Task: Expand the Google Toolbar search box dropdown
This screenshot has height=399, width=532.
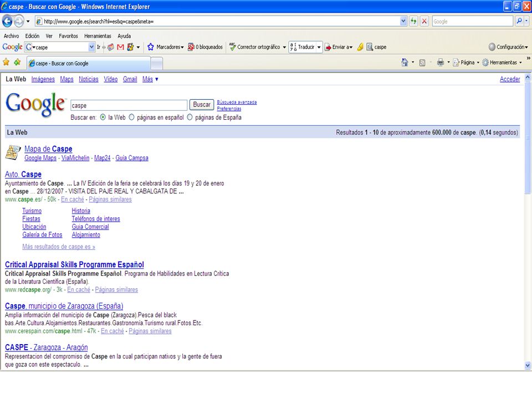Action: (x=91, y=47)
